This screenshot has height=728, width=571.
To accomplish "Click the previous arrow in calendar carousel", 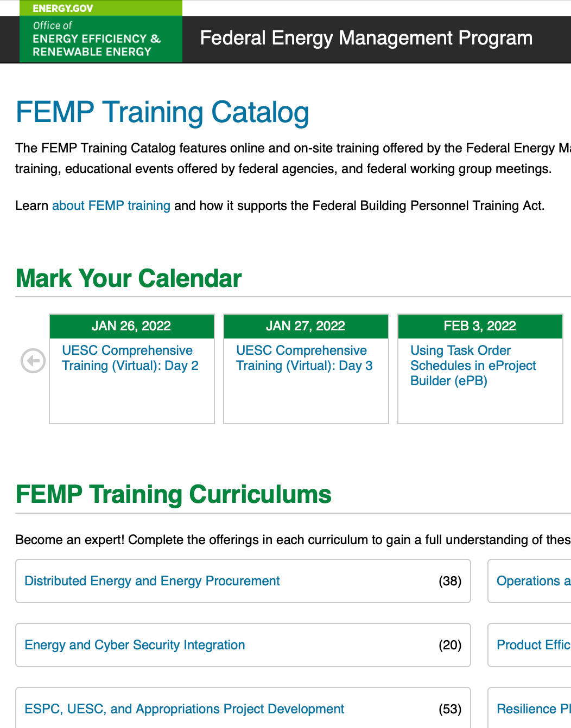I will (33, 361).
